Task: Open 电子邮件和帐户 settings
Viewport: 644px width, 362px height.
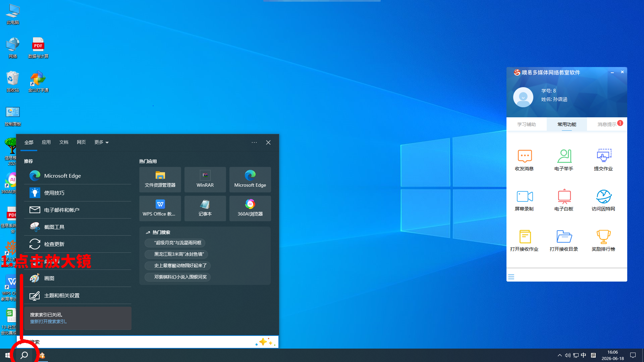Action: click(78, 210)
